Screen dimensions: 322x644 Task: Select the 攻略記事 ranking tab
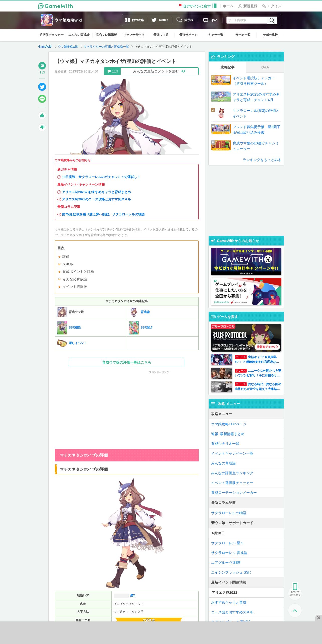point(227,67)
